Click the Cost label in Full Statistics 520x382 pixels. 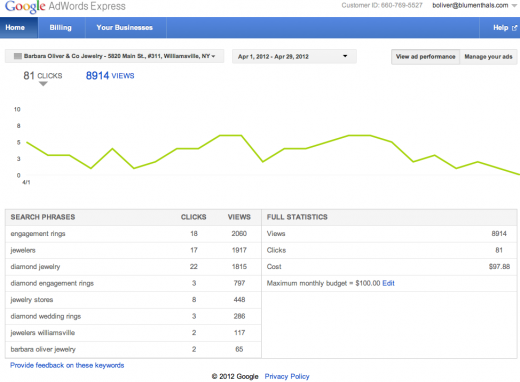274,267
